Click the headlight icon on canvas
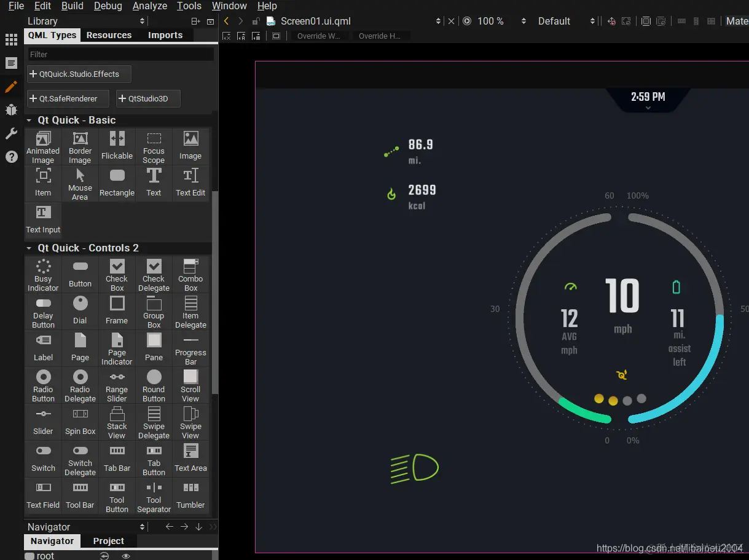 415,469
